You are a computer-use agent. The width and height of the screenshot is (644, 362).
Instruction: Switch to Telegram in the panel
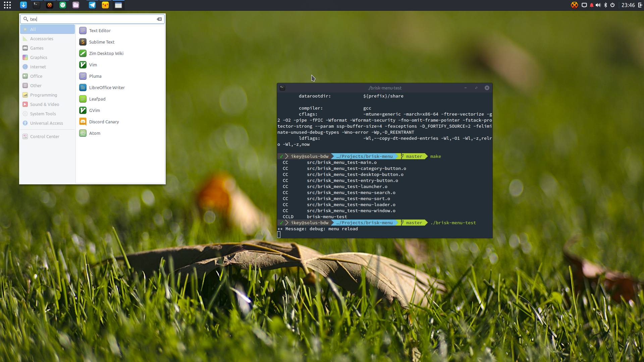click(x=92, y=5)
